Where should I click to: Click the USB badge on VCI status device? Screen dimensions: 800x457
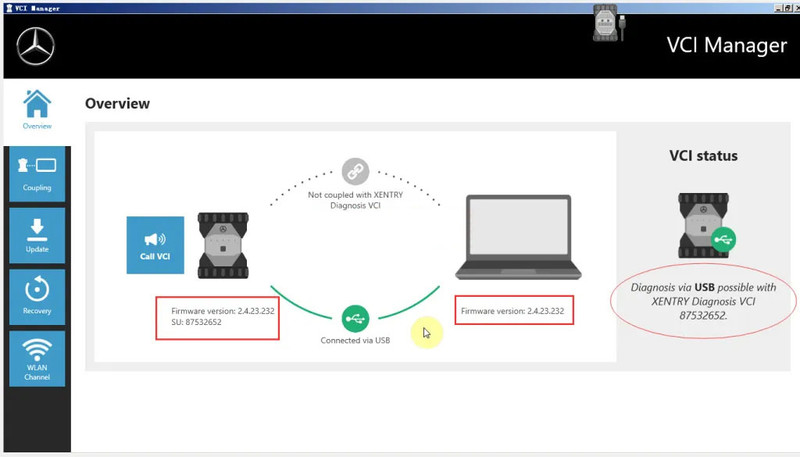(x=723, y=239)
